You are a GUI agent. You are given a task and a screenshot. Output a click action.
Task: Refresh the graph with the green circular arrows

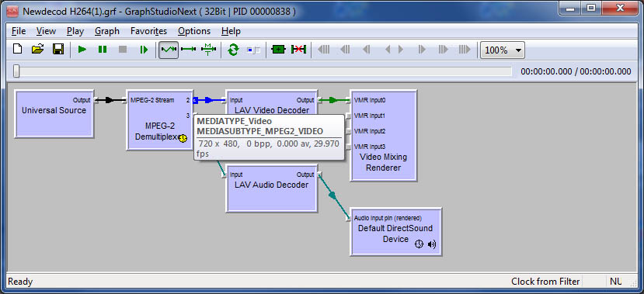pyautogui.click(x=233, y=50)
